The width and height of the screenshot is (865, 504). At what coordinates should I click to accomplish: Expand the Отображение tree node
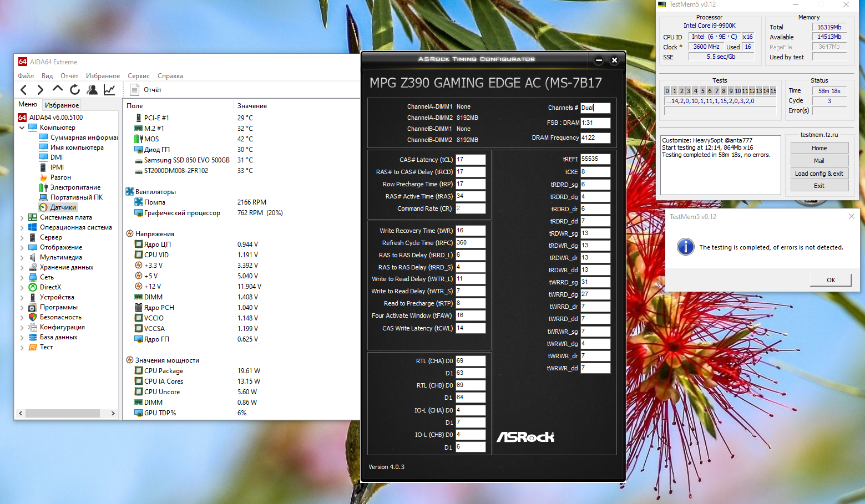22,247
